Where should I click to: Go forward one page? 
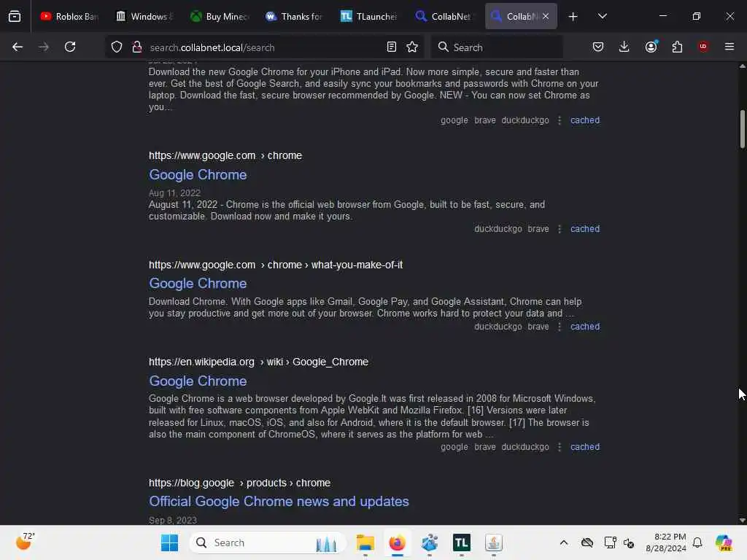click(43, 47)
